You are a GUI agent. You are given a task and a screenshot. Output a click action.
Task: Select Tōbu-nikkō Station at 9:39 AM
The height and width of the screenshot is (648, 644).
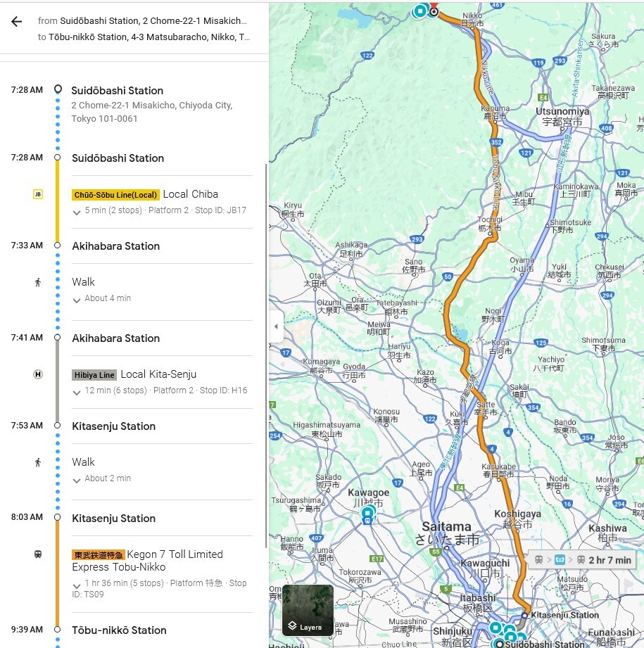[119, 630]
